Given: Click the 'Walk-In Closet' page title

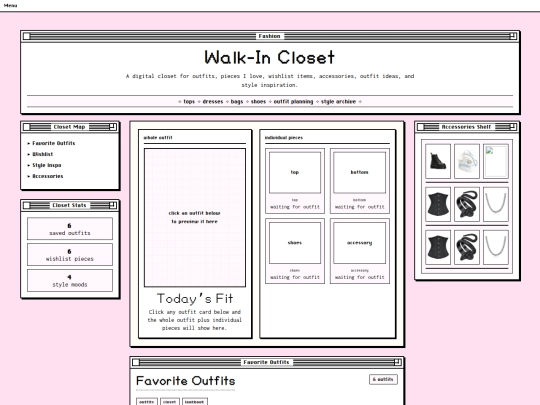Looking at the screenshot, I should [269, 58].
